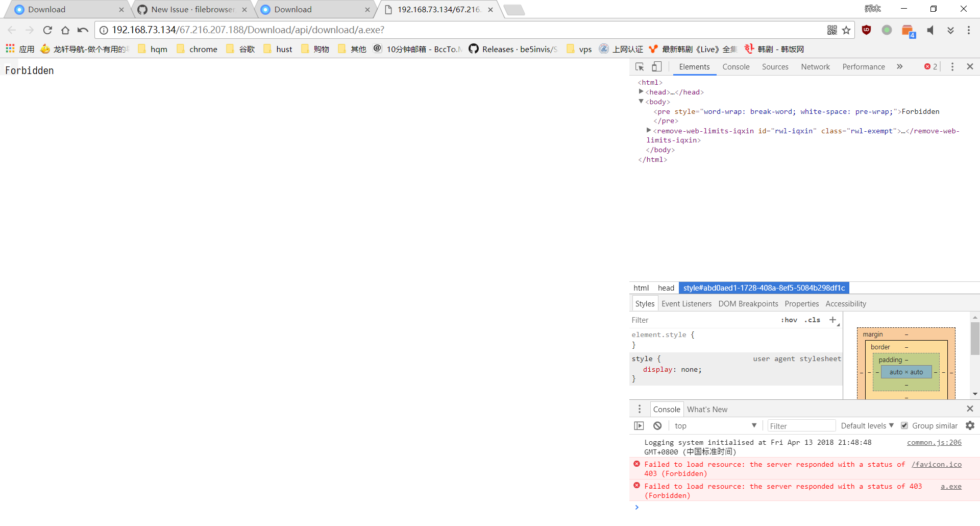The image size is (980, 526).
Task: Open the Event Listeners pane
Action: click(686, 304)
